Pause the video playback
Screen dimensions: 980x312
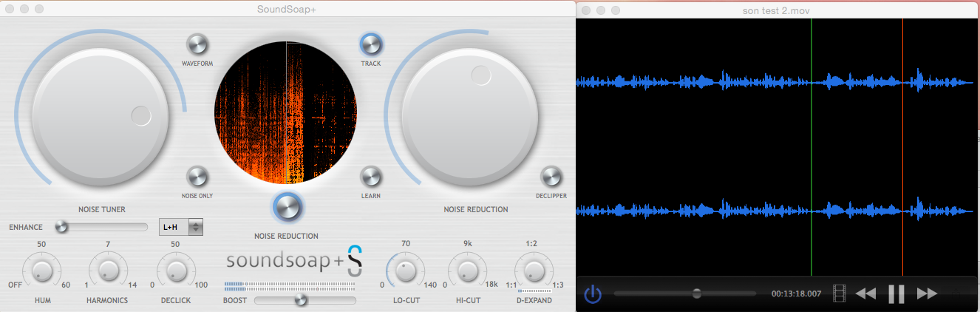[x=896, y=294]
